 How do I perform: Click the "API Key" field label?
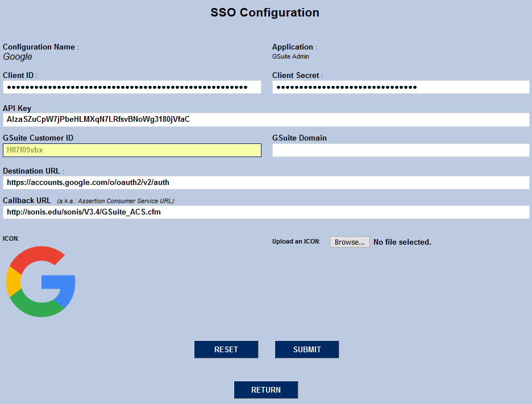pyautogui.click(x=17, y=108)
